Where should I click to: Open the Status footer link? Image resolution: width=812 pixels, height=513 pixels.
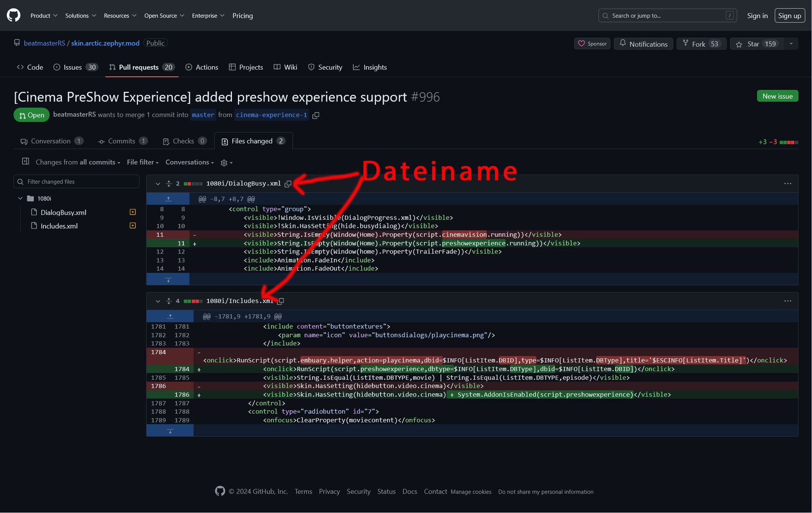pyautogui.click(x=386, y=492)
